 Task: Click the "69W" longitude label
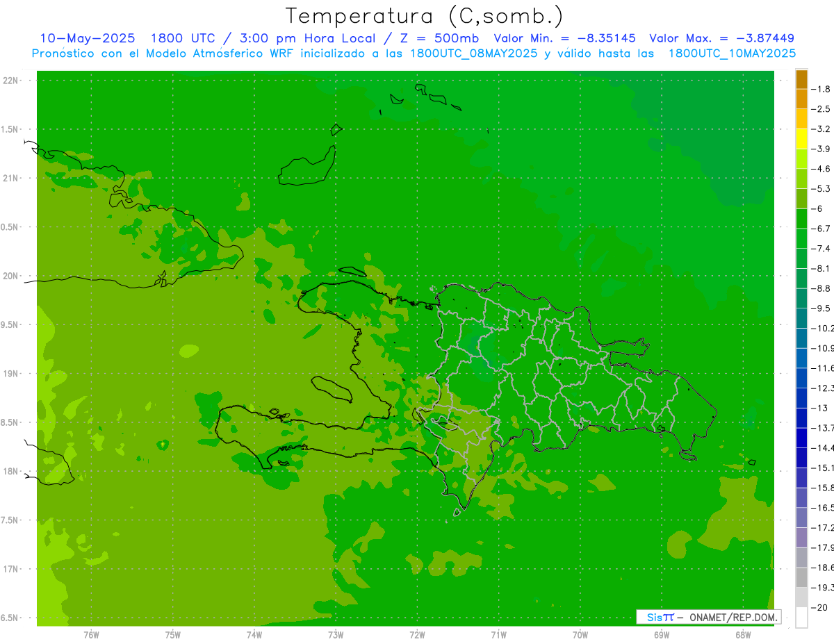tap(661, 635)
